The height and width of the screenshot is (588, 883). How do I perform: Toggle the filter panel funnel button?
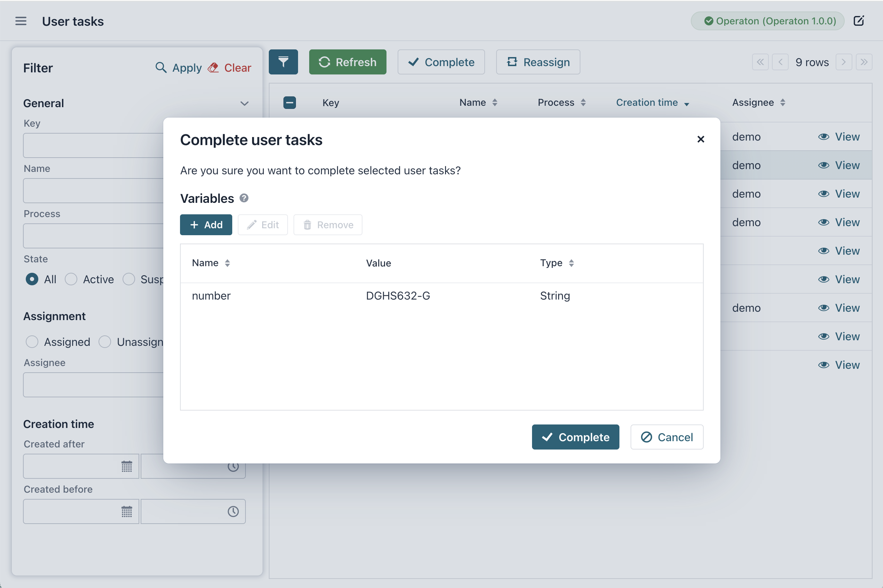point(283,62)
